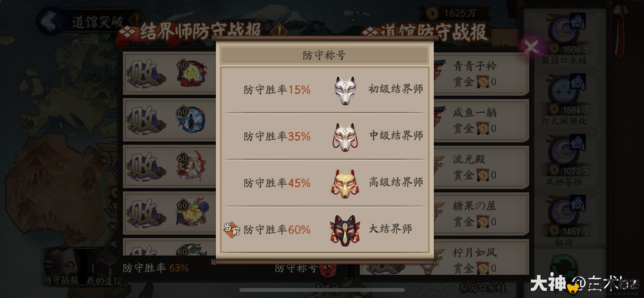Close the popup with the glowing X
Image resolution: width=644 pixels, height=298 pixels.
pyautogui.click(x=532, y=46)
